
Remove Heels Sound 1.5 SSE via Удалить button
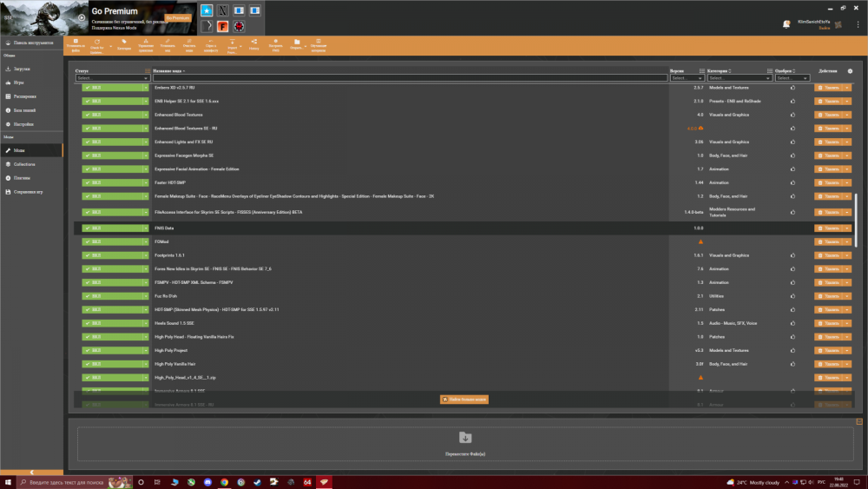[829, 323]
